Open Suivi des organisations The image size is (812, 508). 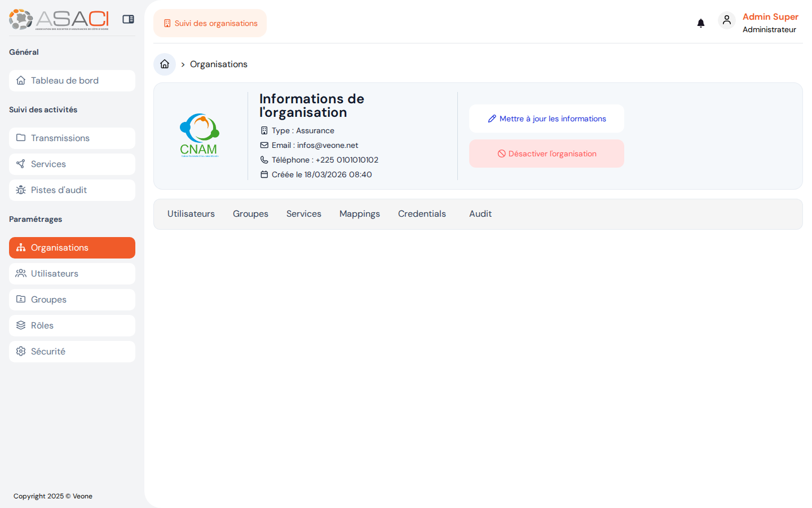point(210,23)
